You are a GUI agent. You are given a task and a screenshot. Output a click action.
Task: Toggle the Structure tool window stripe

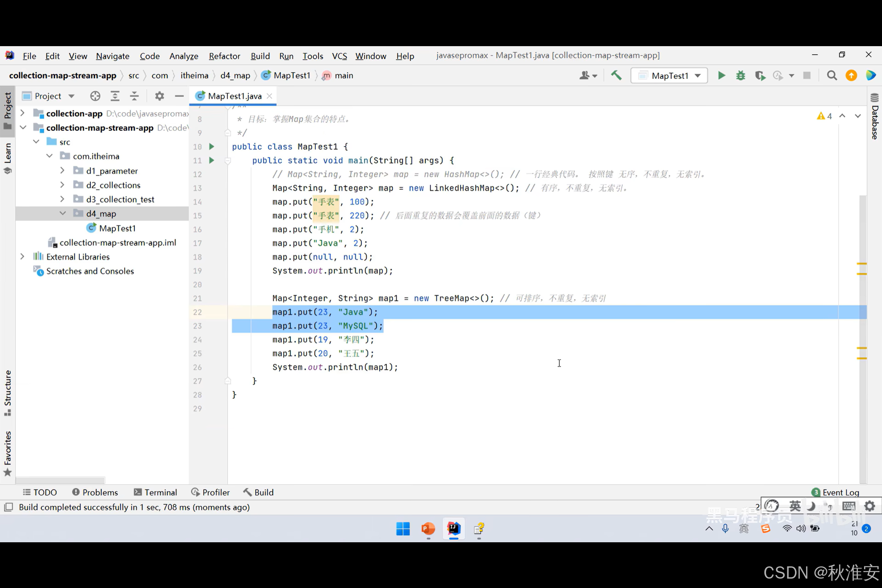[x=7, y=392]
